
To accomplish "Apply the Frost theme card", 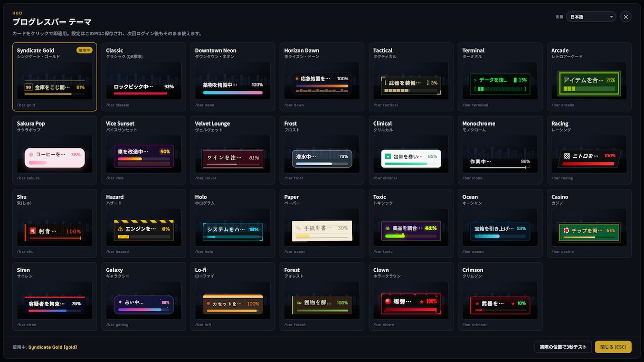I will tap(322, 150).
